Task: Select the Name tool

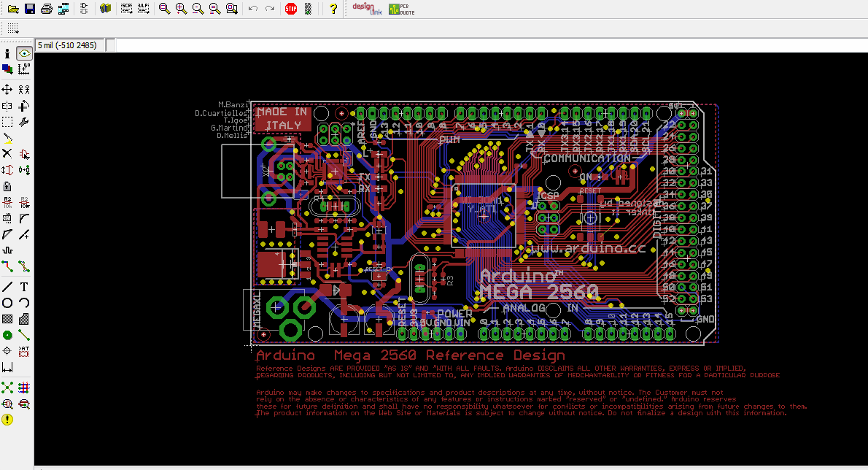Action: click(x=7, y=202)
